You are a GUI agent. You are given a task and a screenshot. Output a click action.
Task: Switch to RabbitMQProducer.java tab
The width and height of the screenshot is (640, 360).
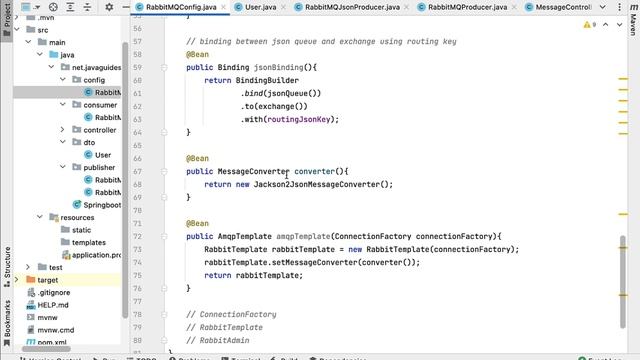(x=467, y=7)
